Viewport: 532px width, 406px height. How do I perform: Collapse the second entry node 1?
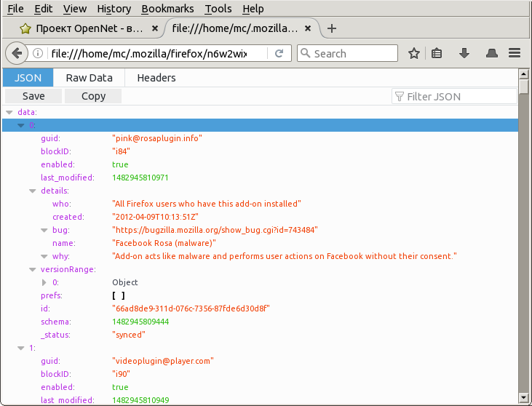21,348
